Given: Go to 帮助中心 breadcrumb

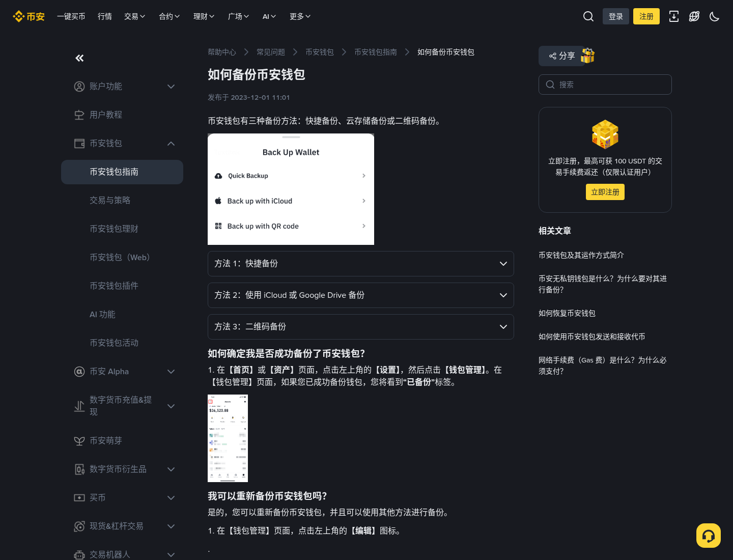Looking at the screenshot, I should pos(222,52).
